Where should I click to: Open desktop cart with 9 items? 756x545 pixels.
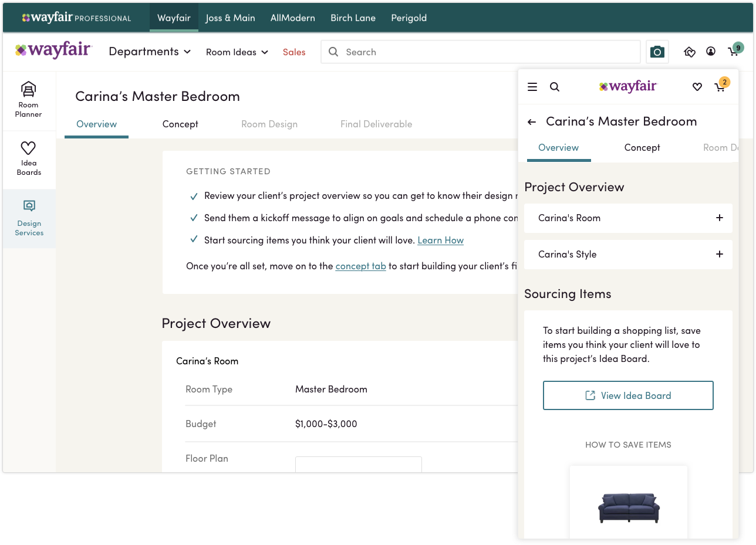(x=735, y=50)
